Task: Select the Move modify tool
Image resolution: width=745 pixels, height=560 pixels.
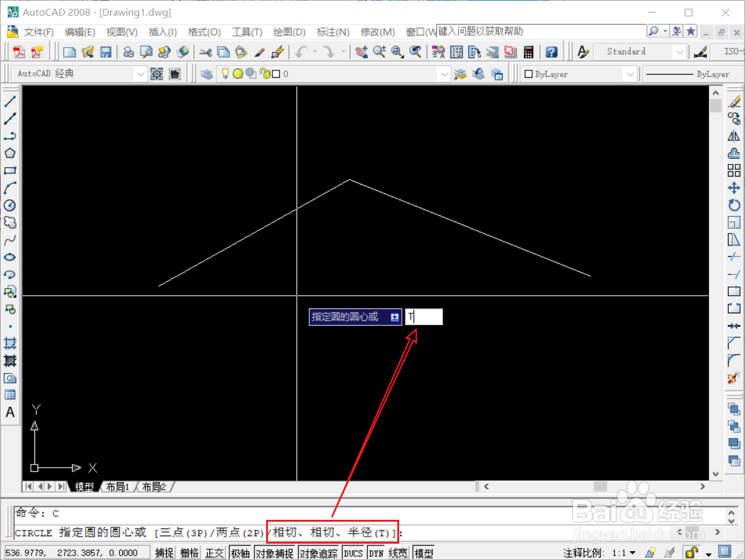Action: coord(734,188)
